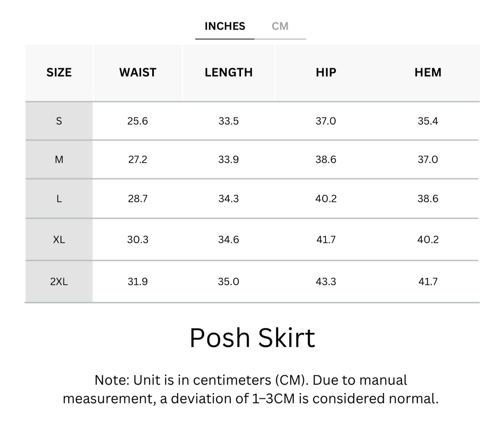Click the Posh Skirt title
The height and width of the screenshot is (424, 504).
[252, 338]
